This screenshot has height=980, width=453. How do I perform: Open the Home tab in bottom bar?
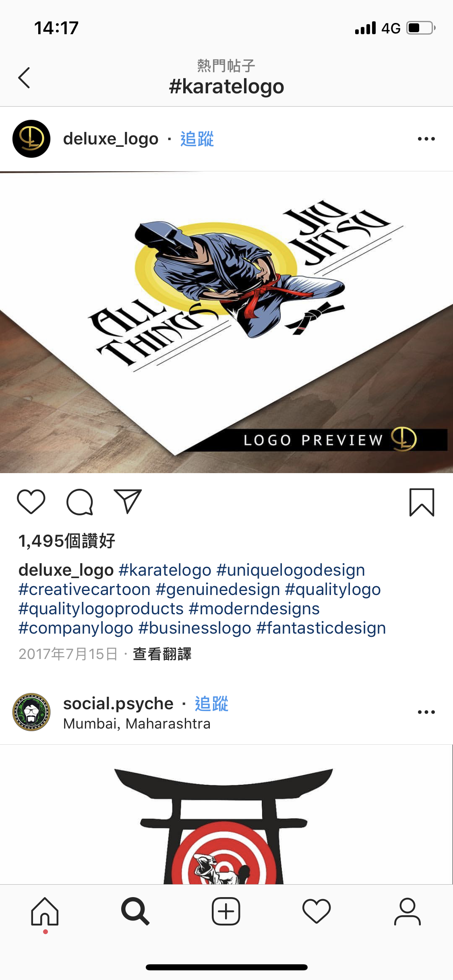(45, 912)
